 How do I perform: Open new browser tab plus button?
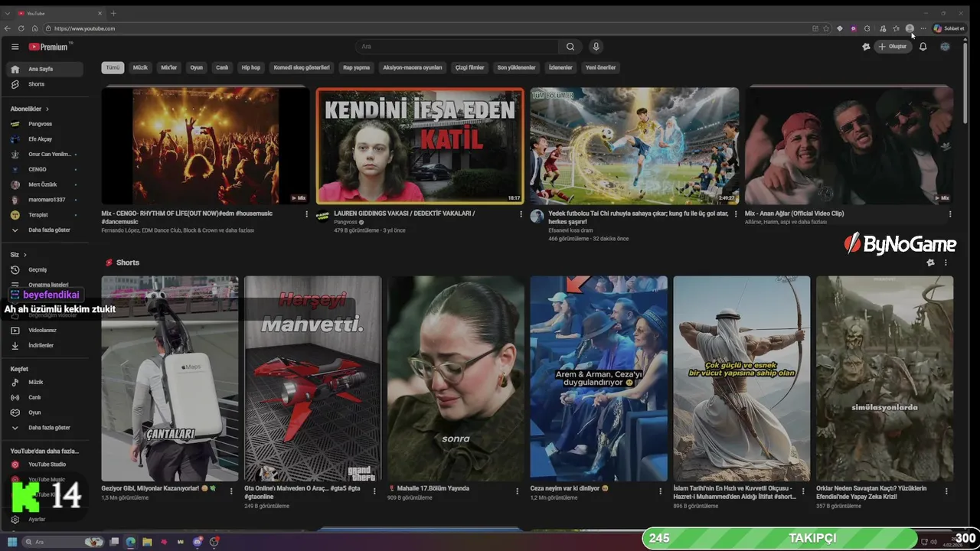tap(113, 13)
